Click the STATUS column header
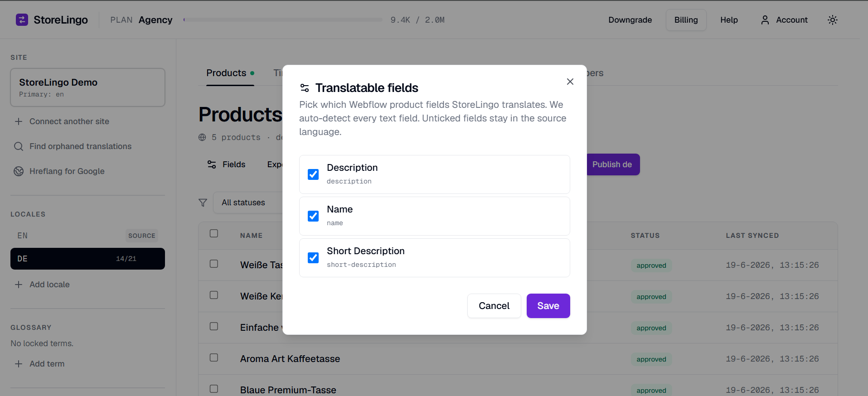Viewport: 868px width, 396px height. 645,236
